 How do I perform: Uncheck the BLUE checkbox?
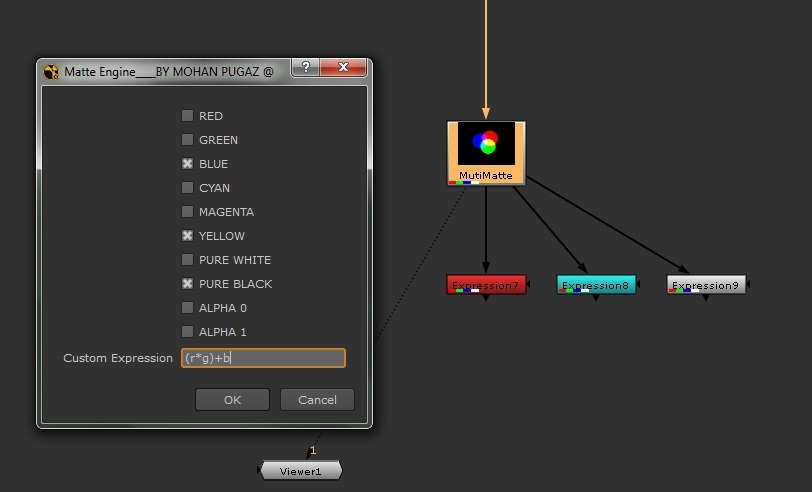pyautogui.click(x=187, y=164)
